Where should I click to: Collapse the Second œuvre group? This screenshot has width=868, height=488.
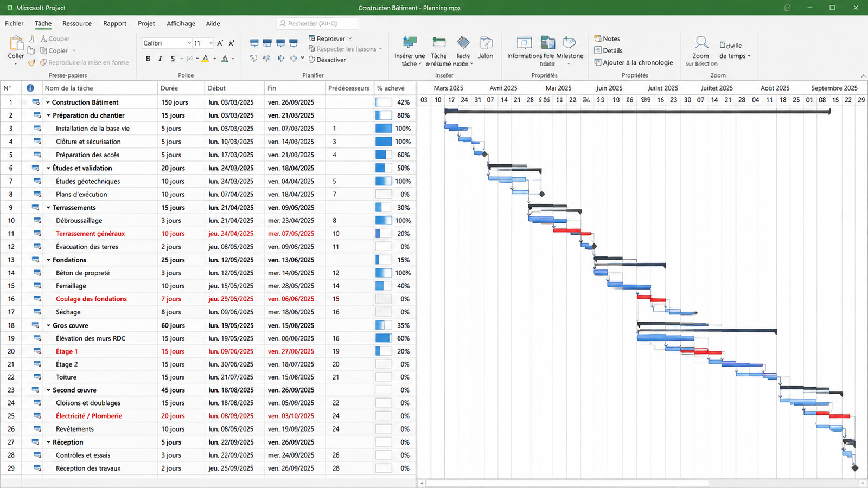click(48, 390)
